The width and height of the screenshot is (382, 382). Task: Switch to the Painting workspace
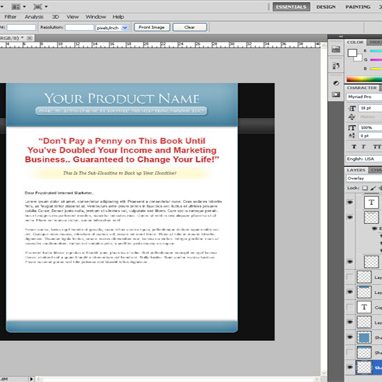(358, 7)
